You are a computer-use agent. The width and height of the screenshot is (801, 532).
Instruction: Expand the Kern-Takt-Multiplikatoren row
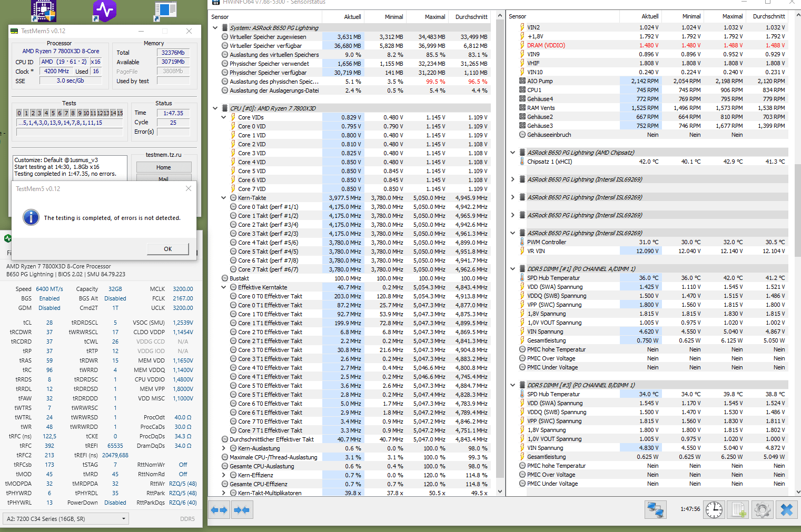click(x=224, y=493)
